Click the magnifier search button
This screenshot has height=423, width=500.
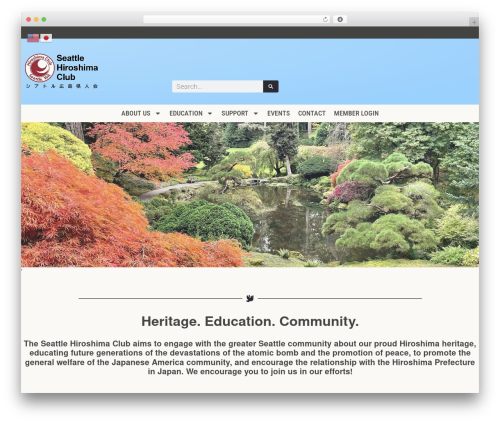(x=271, y=86)
